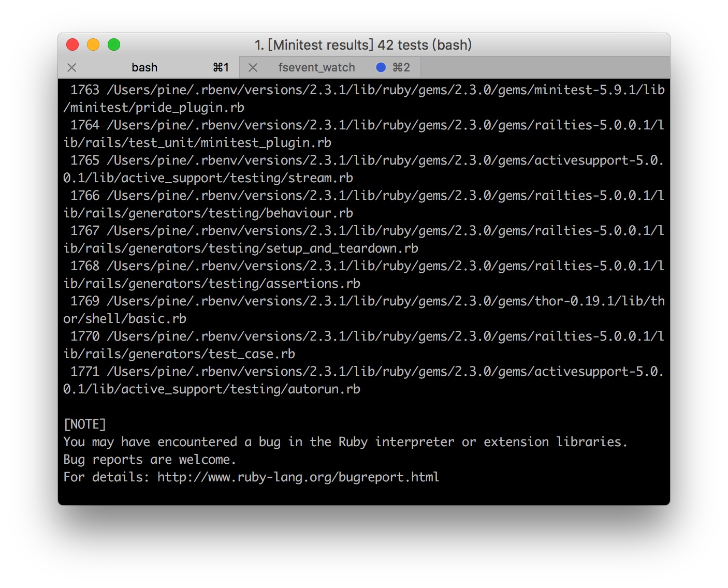The image size is (728, 588).
Task: Click 'testing/autorun.rb' text
Action: [x=295, y=389]
